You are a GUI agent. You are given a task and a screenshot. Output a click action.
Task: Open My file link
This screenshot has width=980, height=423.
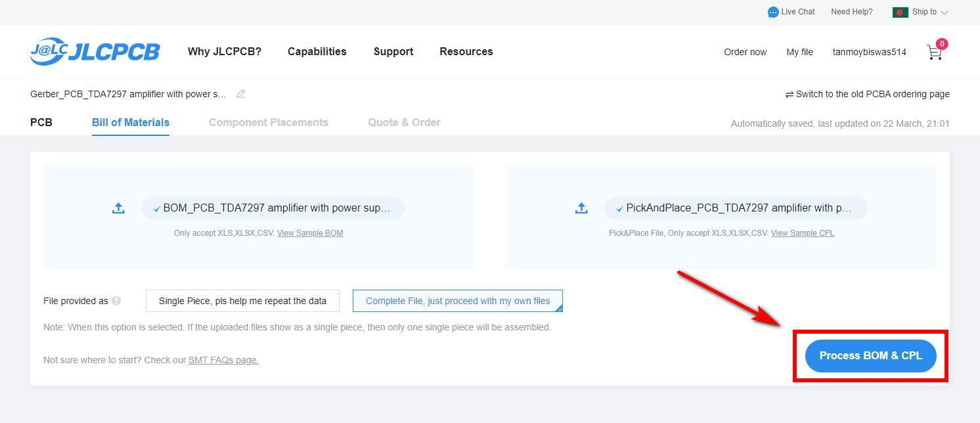[799, 52]
